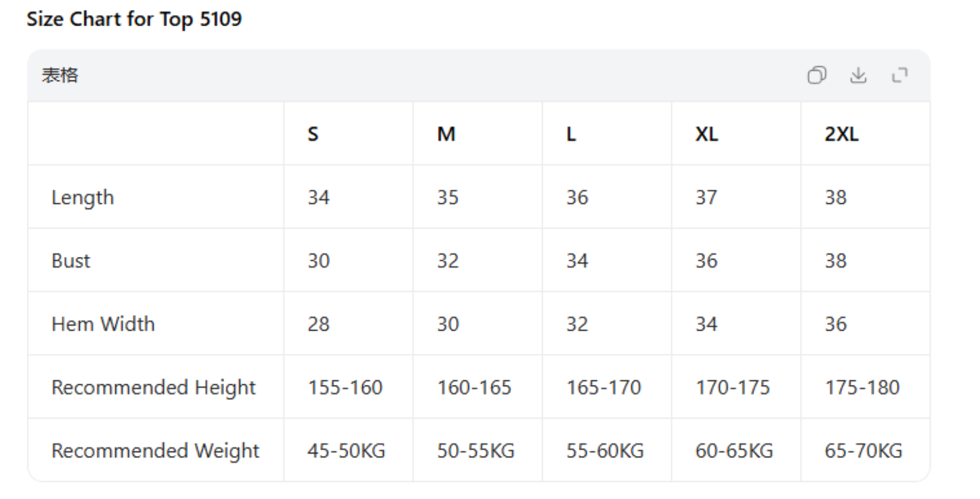Click the 50-55KG weight cell

click(475, 451)
